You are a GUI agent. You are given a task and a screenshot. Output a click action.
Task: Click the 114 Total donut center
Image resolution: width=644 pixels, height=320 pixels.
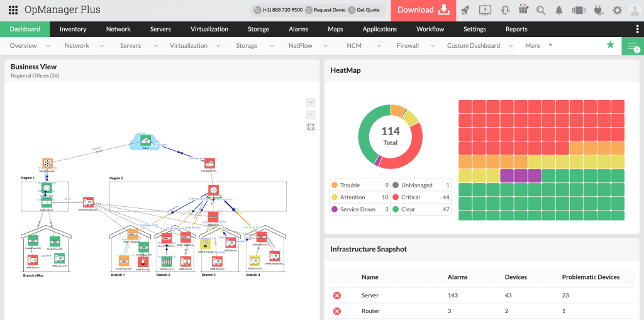coord(390,136)
